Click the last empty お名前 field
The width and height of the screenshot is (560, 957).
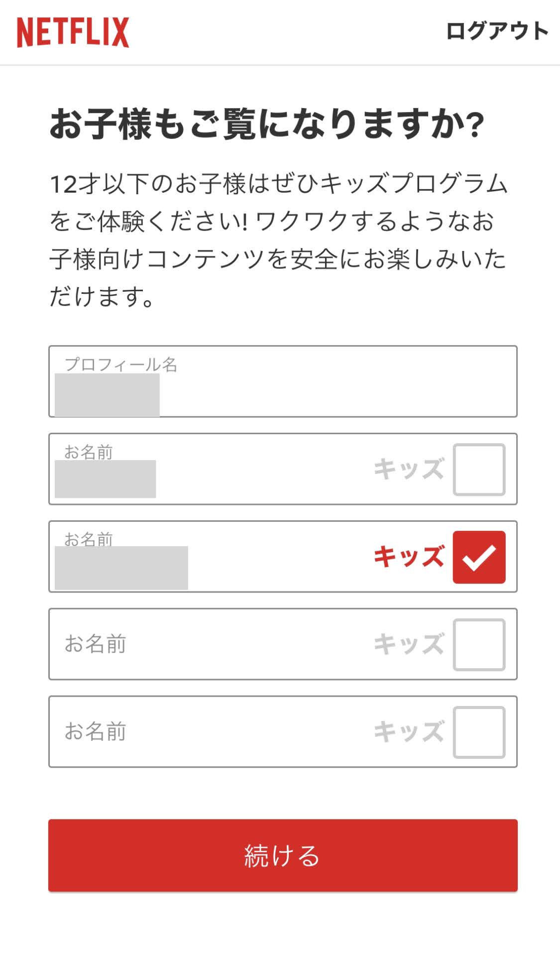(209, 731)
